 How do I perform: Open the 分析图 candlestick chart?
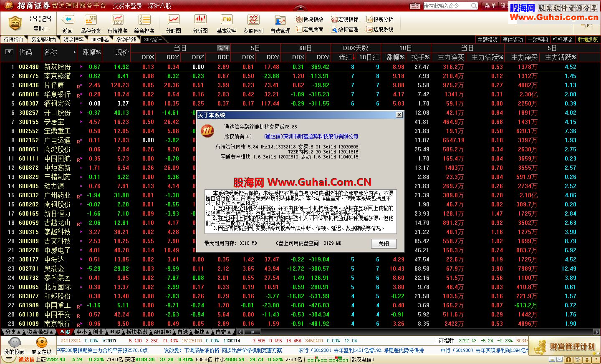point(200,20)
